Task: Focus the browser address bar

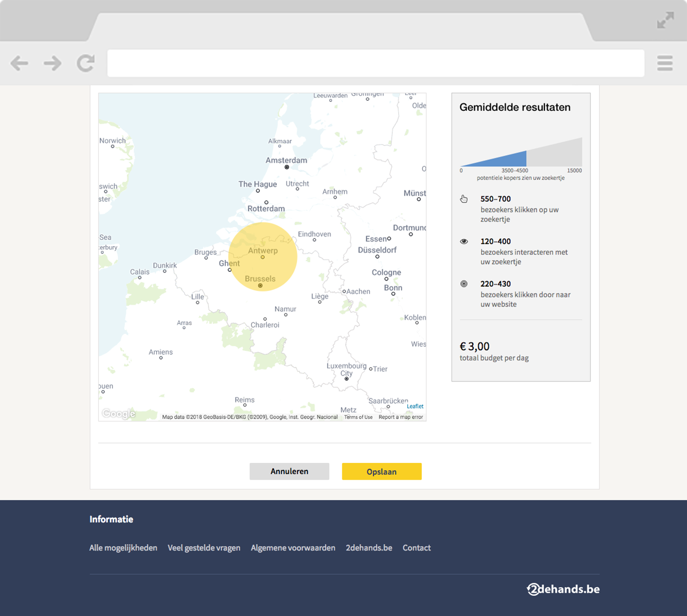Action: [376, 63]
